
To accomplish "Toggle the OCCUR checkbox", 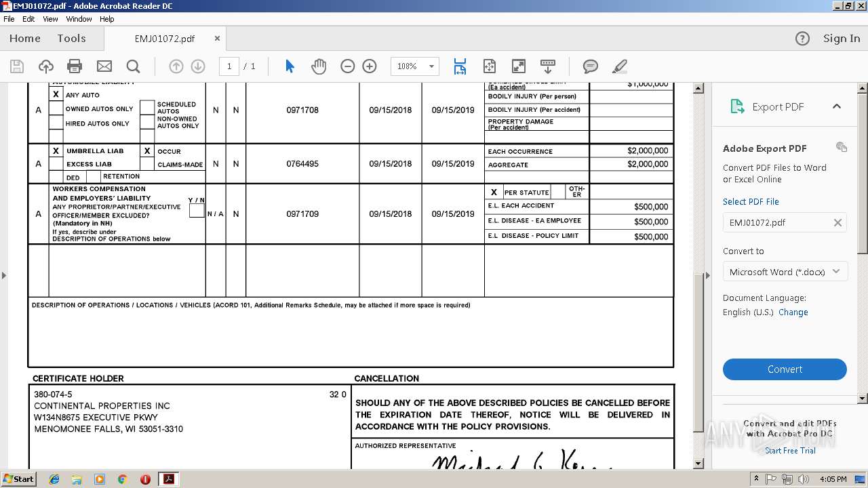I will 147,151.
